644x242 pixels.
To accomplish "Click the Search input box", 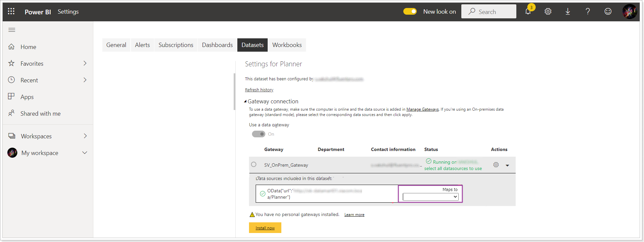I will (489, 11).
